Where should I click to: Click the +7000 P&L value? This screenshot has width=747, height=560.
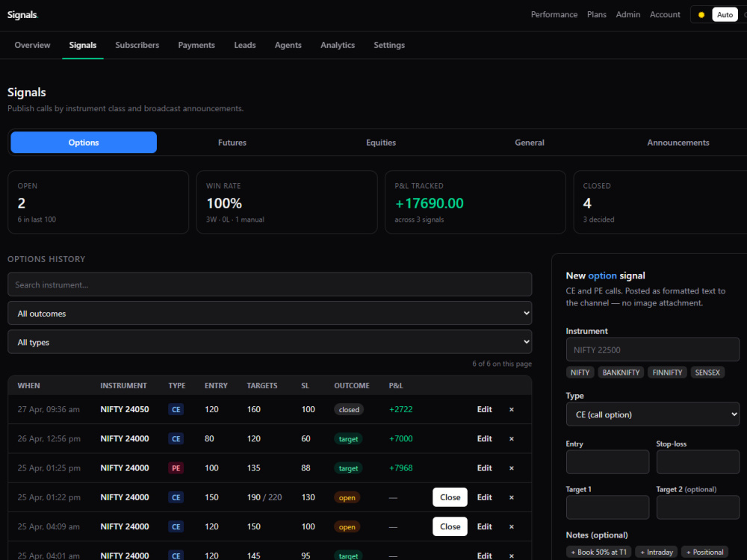[x=400, y=438]
